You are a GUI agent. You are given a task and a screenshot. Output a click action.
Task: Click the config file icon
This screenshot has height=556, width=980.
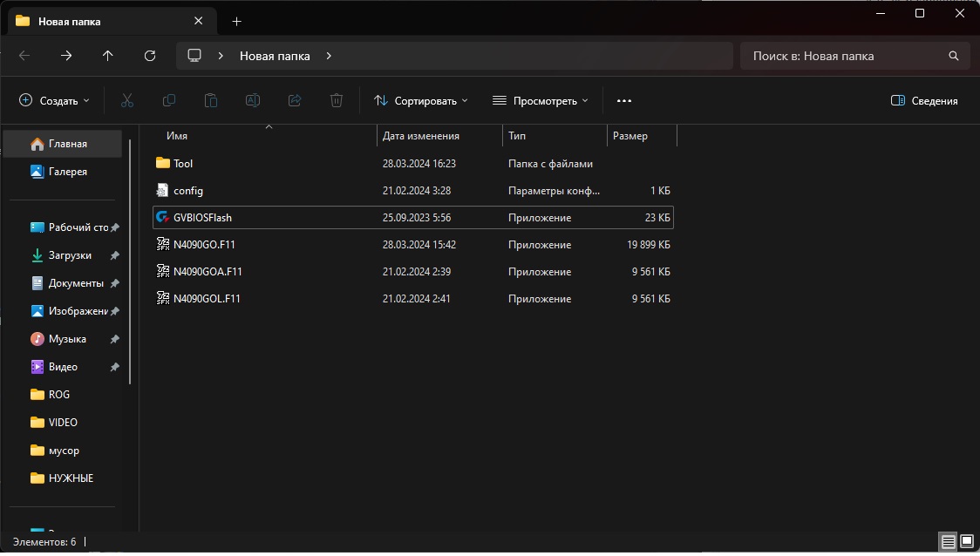click(162, 191)
